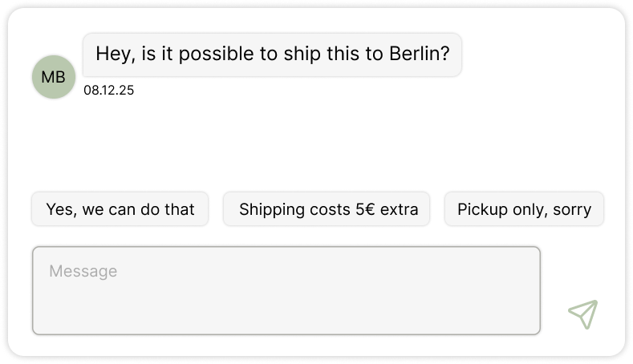Answer with the pickup-only suggestion chip

pyautogui.click(x=524, y=209)
